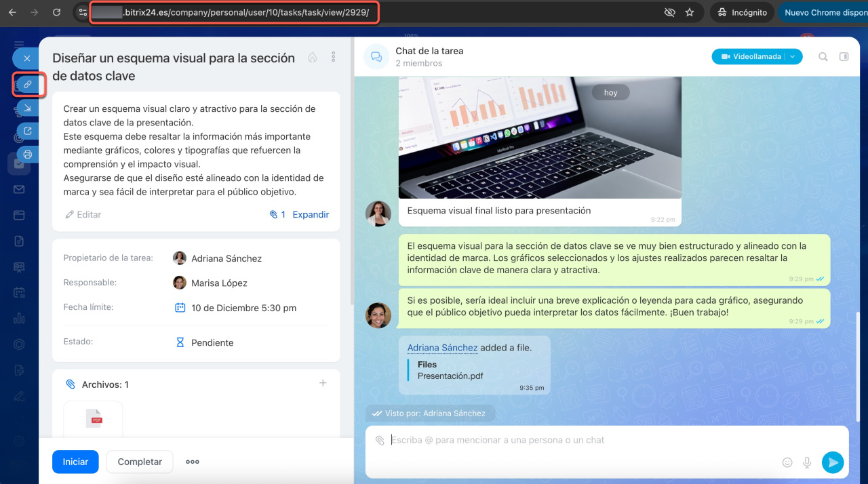The width and height of the screenshot is (868, 484).
Task: Toggle the high priority flame icon
Action: [x=312, y=58]
